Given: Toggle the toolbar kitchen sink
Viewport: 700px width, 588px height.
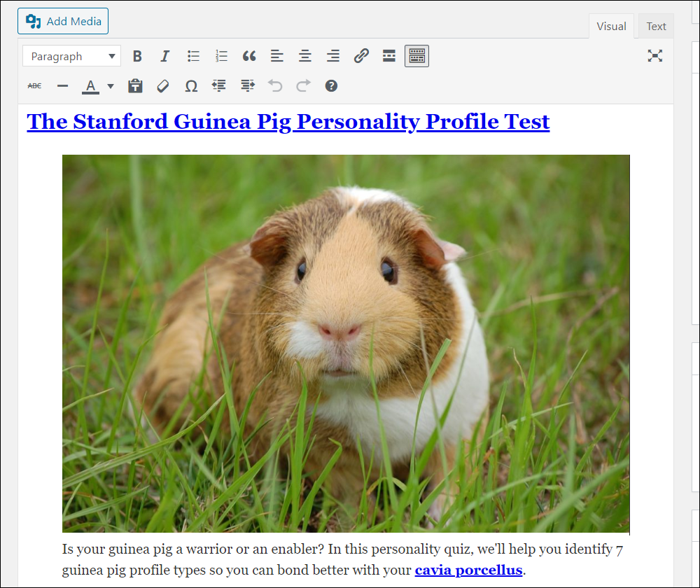Looking at the screenshot, I should 417,56.
